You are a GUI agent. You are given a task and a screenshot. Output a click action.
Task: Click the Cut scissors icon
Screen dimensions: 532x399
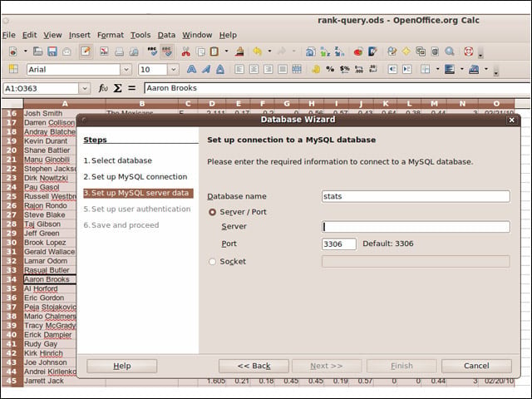click(185, 52)
